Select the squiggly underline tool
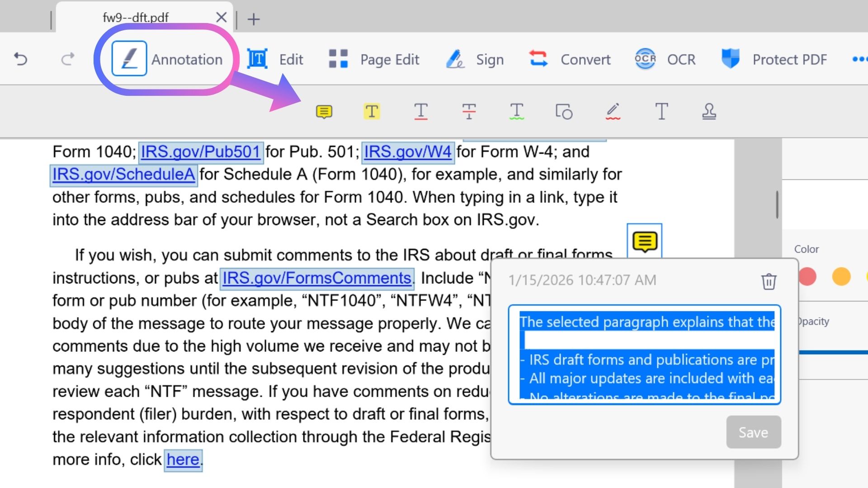868x488 pixels. (516, 111)
